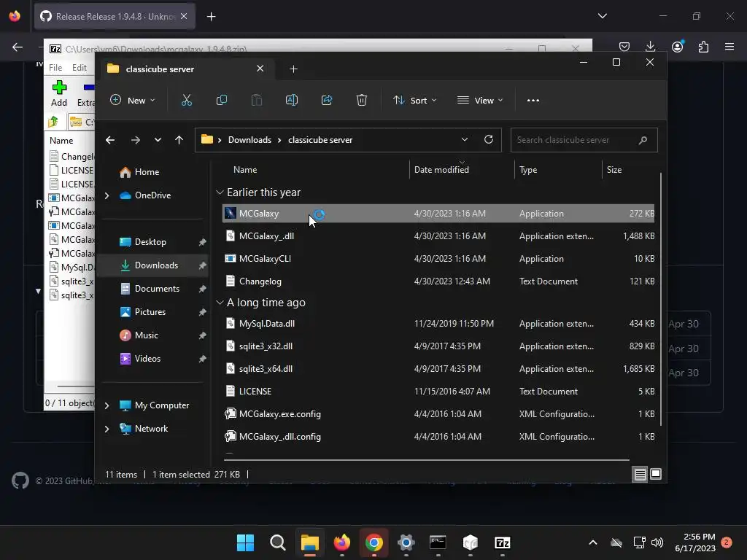Screen dimensions: 747x560
Task: Collapse the A long time ago group
Action: click(220, 303)
